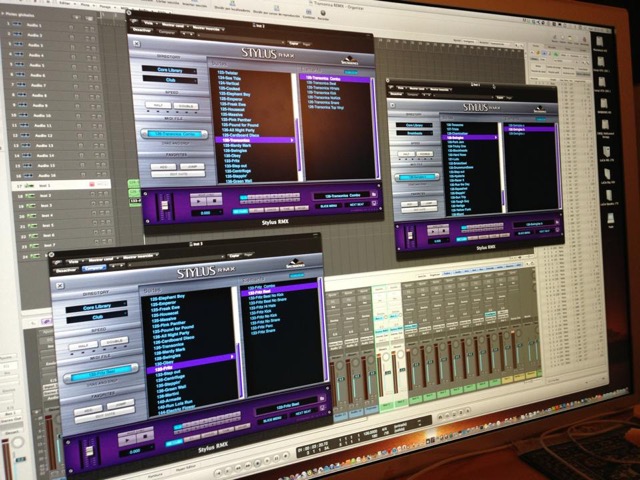Click Spectrasonics logo in Fritz Stylus window
Screen dimensions: 640x480
[x=296, y=263]
